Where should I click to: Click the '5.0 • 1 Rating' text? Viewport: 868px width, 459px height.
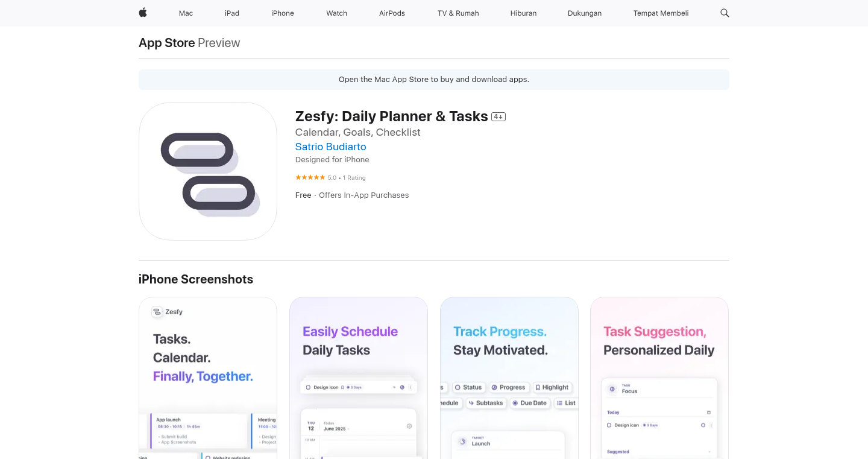coord(347,178)
